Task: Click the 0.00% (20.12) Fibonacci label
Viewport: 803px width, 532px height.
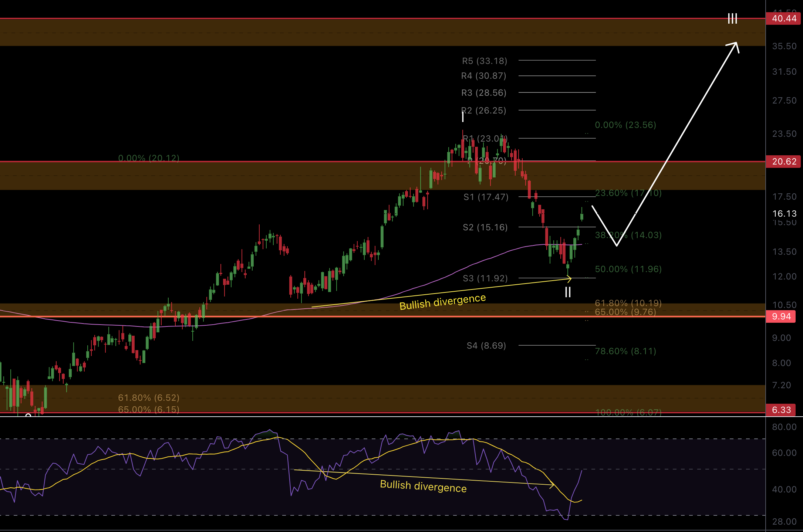Action: click(149, 158)
